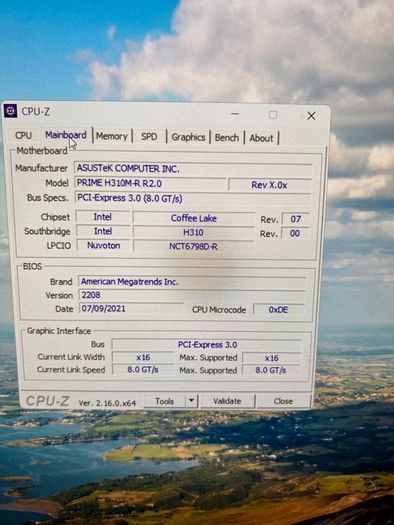Click the Model field PRIME H310M-R R2.0
The width and height of the screenshot is (394, 525).
tap(150, 183)
